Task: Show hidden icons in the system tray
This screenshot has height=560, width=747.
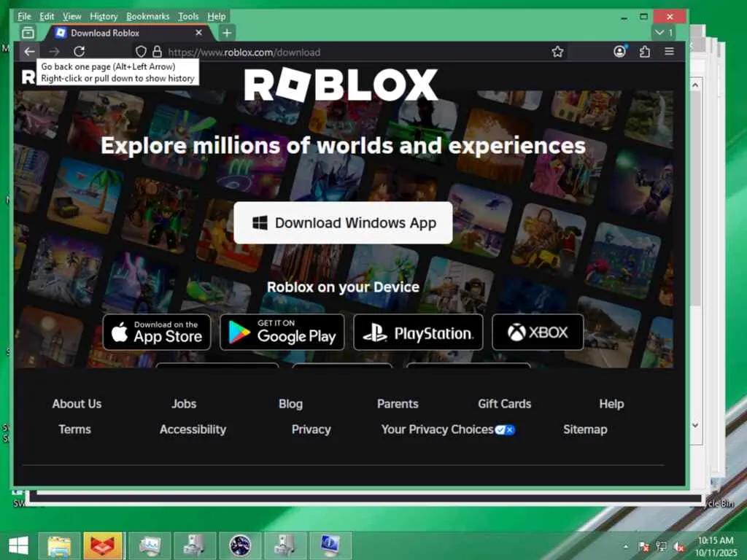Action: pos(625,547)
